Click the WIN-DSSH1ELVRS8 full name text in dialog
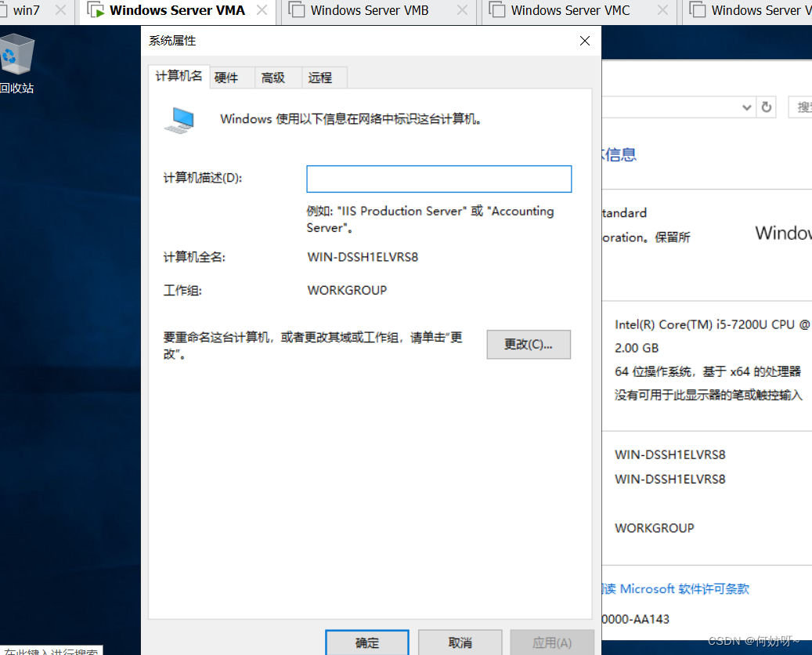The width and height of the screenshot is (812, 655). point(363,257)
